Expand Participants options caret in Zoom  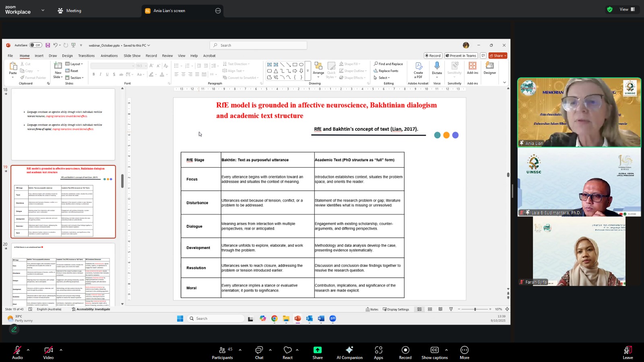(240, 350)
